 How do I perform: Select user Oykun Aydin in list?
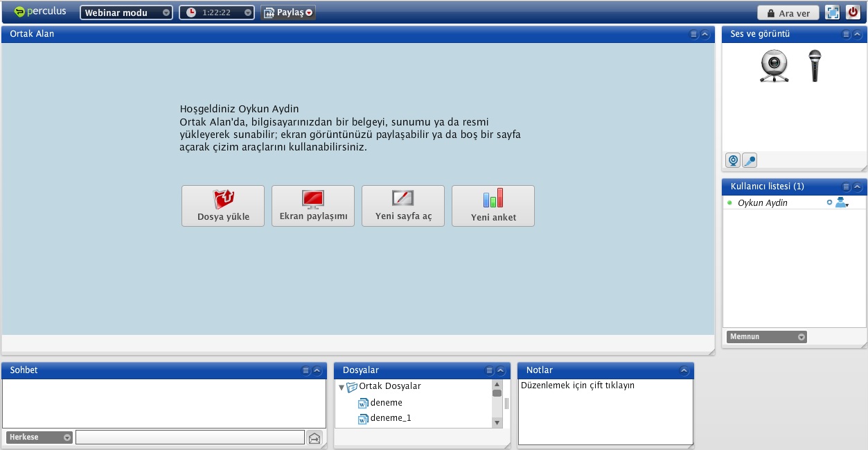pyautogui.click(x=794, y=203)
